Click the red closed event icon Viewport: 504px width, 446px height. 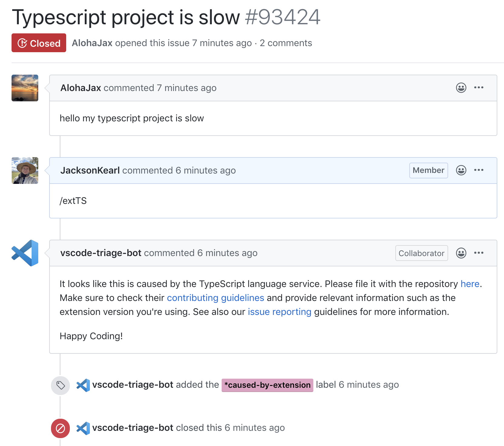[x=60, y=428]
